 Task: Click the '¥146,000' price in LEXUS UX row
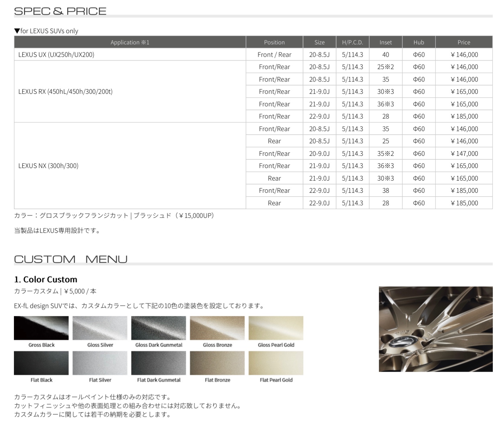464,55
